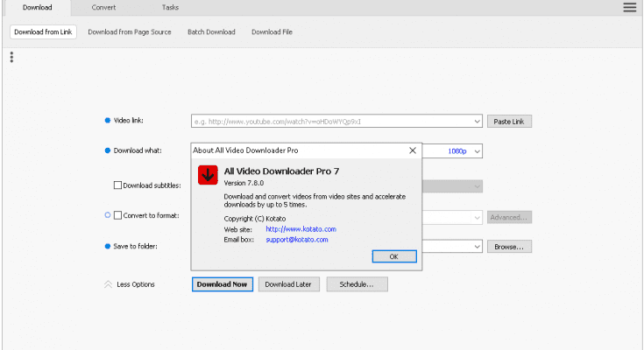Switch to the Download tab
The image size is (644, 350).
(x=37, y=7)
